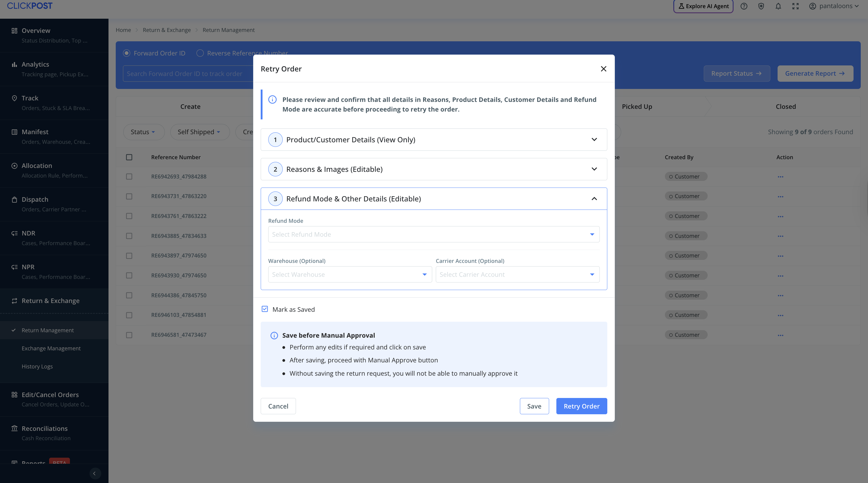Click the Retry Order button
The height and width of the screenshot is (483, 868).
pos(581,406)
